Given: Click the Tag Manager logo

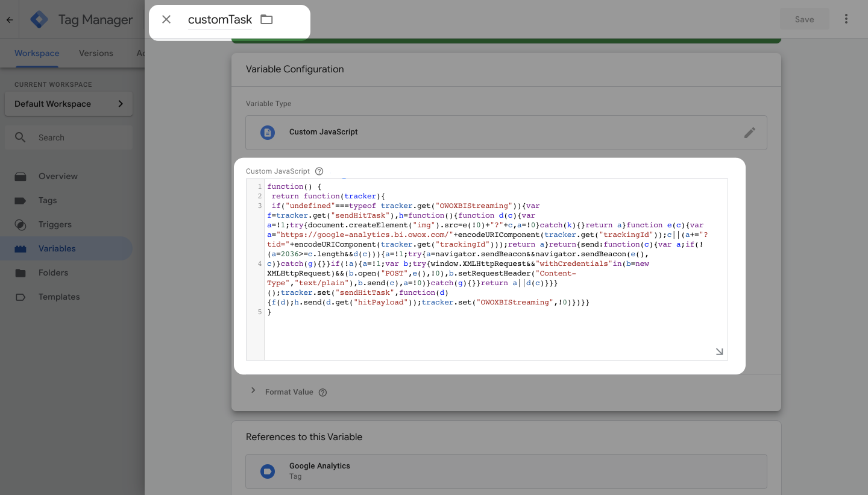Looking at the screenshot, I should point(39,19).
